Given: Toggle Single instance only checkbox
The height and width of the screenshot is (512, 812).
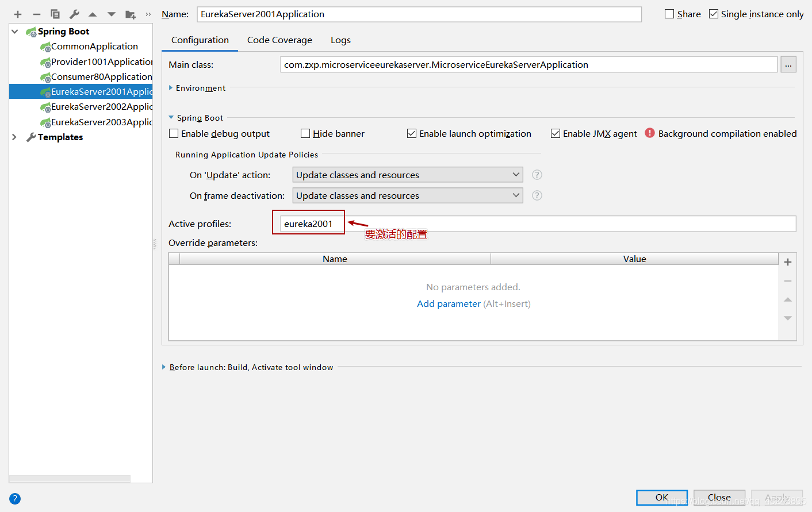Looking at the screenshot, I should click(x=714, y=14).
